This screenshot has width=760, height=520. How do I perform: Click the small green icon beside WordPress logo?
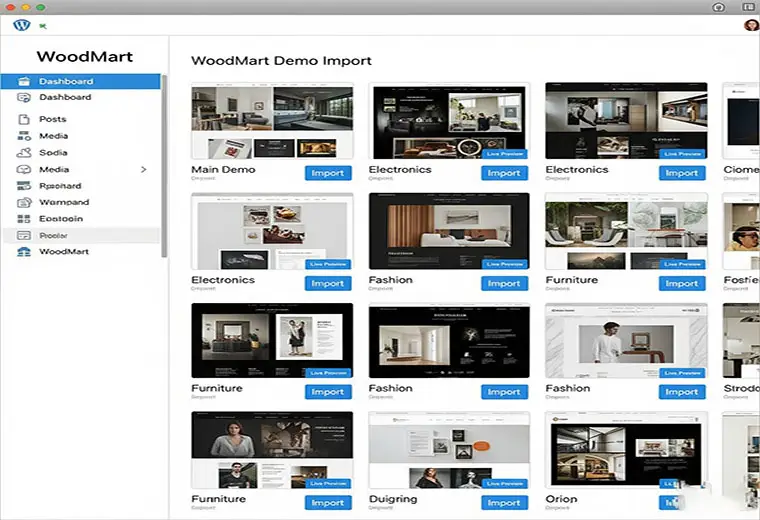(x=43, y=26)
